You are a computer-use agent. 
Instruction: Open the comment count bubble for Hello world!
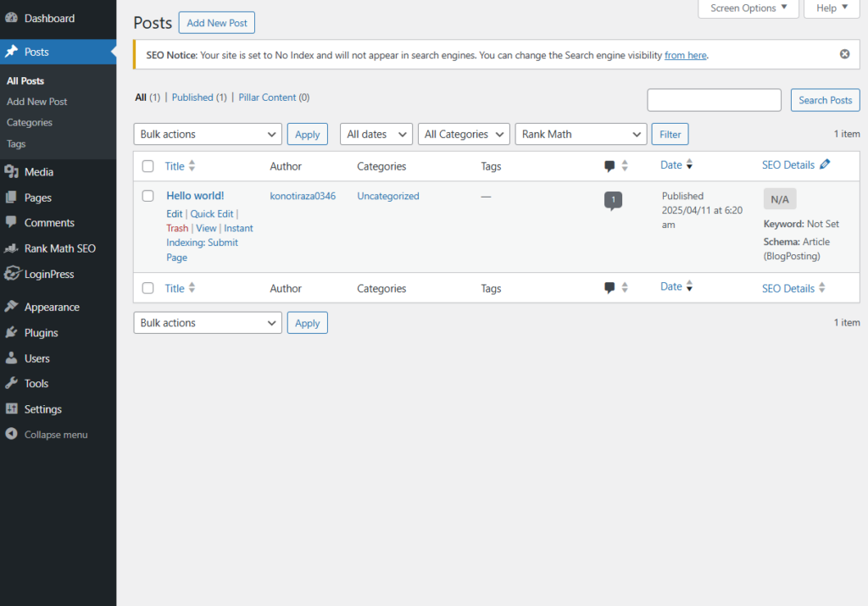coord(613,200)
